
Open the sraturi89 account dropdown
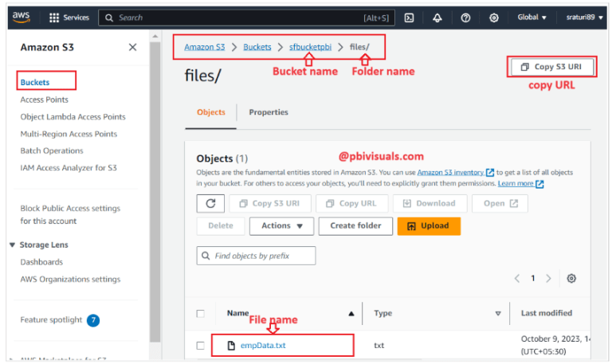(x=584, y=18)
